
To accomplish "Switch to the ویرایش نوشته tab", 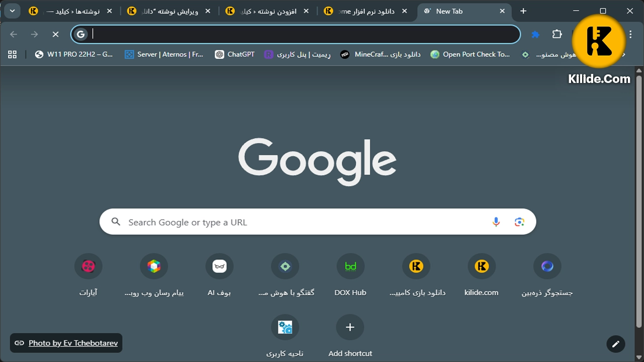I will coord(169,11).
